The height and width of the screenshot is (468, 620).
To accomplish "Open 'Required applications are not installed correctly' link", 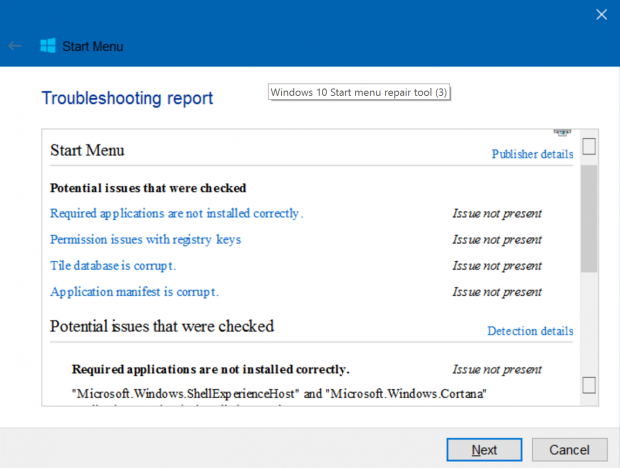I will [x=176, y=213].
